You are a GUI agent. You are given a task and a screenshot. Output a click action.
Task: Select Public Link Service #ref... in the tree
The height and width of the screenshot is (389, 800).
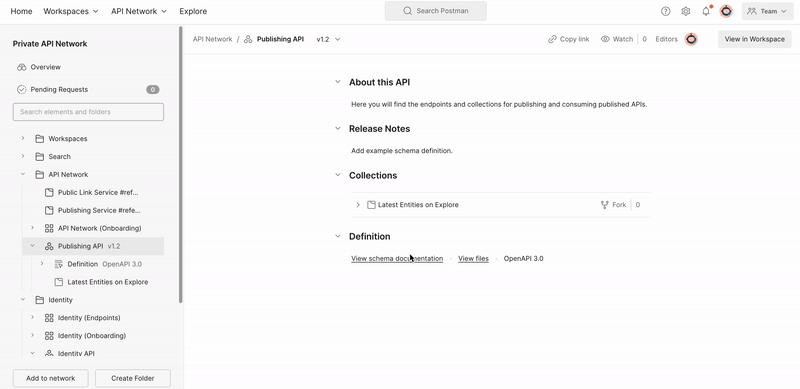[98, 192]
